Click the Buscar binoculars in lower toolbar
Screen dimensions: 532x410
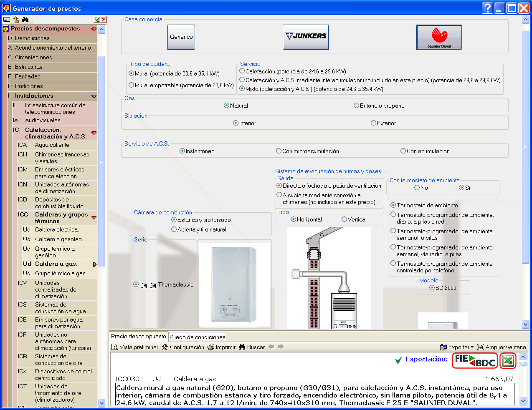(x=242, y=347)
